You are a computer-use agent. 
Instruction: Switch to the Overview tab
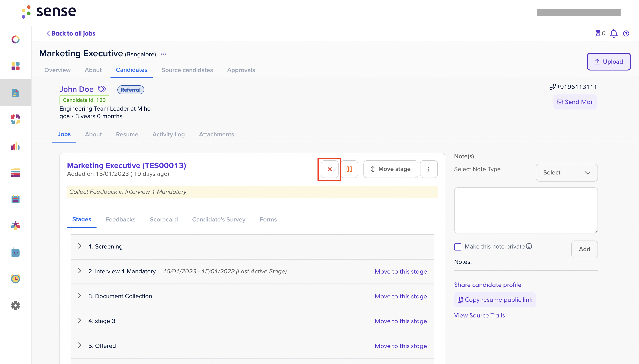tap(57, 70)
